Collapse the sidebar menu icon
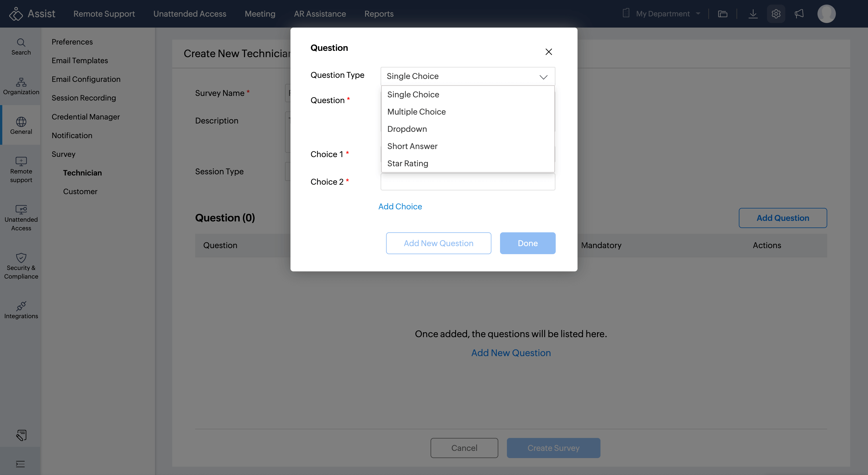Viewport: 868px width, 475px height. point(20,464)
